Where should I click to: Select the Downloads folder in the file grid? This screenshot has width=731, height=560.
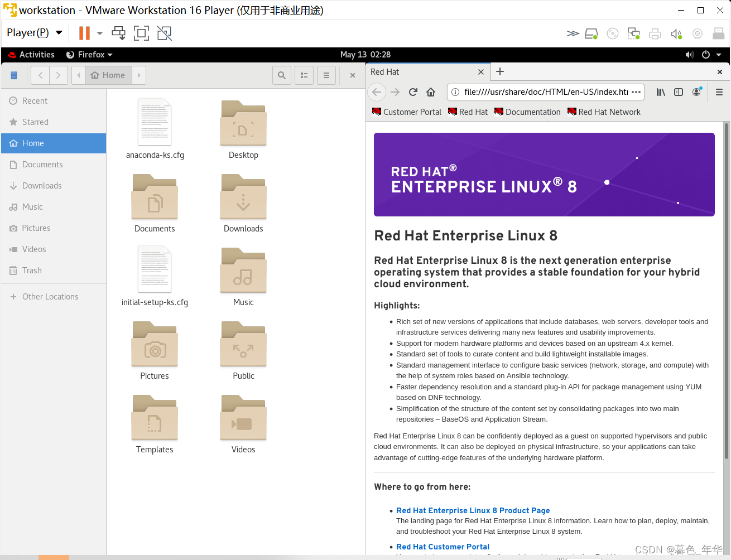click(x=243, y=197)
